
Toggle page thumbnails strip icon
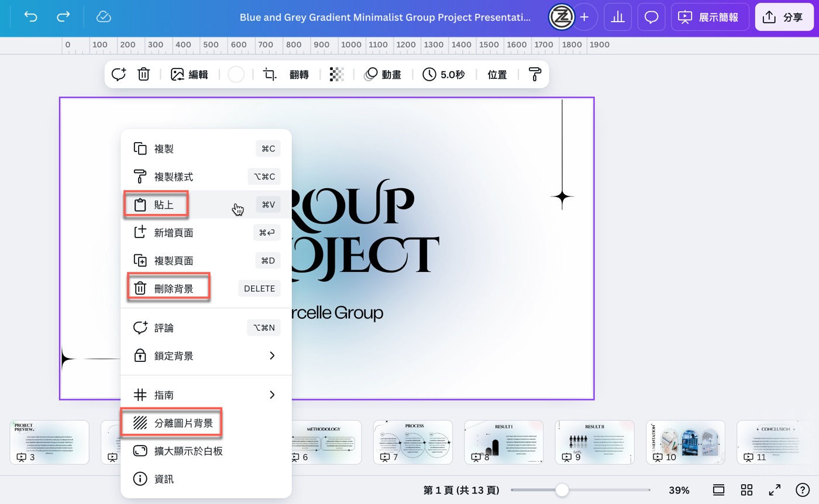click(x=718, y=490)
